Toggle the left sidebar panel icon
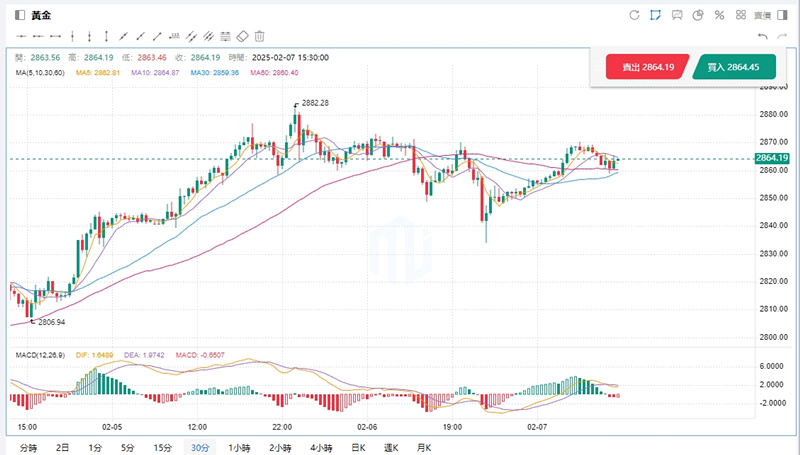800x455 pixels. coord(19,15)
